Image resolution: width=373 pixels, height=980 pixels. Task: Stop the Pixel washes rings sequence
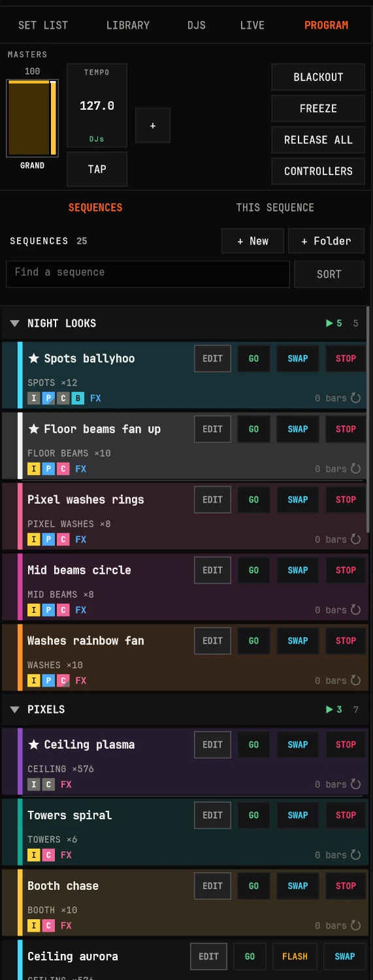pyautogui.click(x=346, y=500)
